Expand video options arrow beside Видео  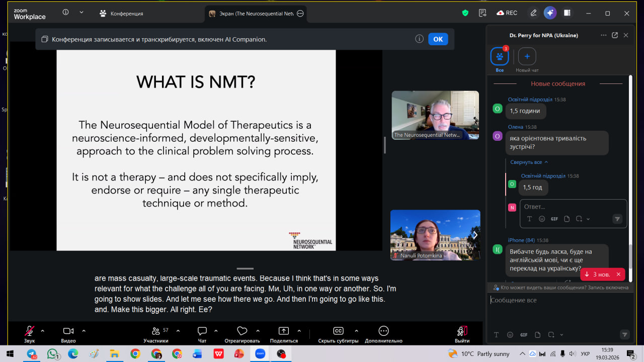pyautogui.click(x=84, y=331)
